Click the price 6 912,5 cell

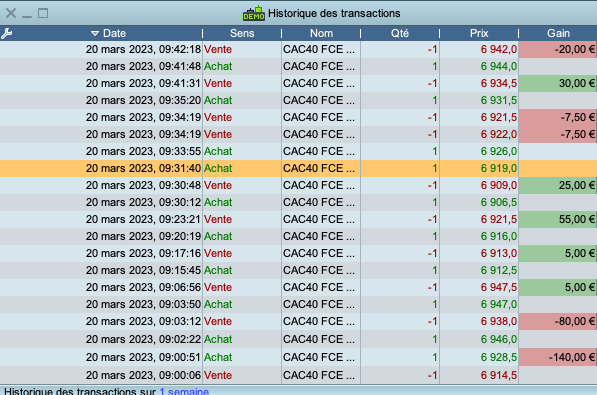pyautogui.click(x=479, y=270)
